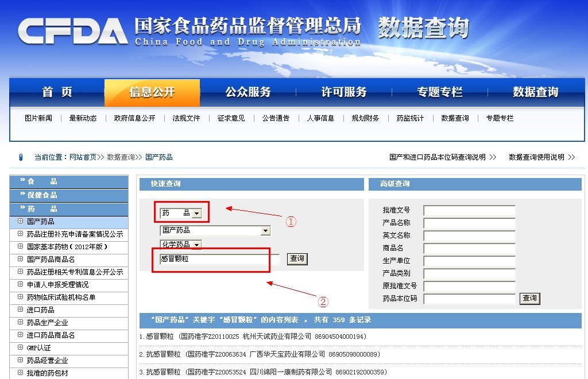Open 数据查询 in the submenu row
Screen dimensions: 588x379
455,118
